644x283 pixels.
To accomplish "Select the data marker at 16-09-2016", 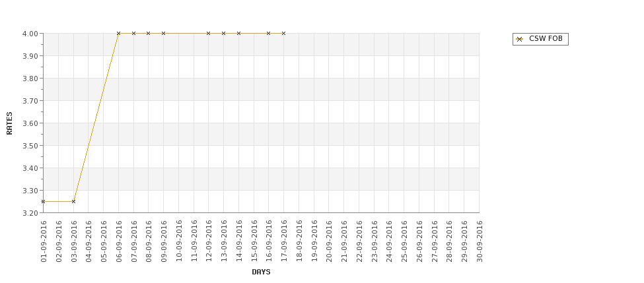I will (269, 33).
